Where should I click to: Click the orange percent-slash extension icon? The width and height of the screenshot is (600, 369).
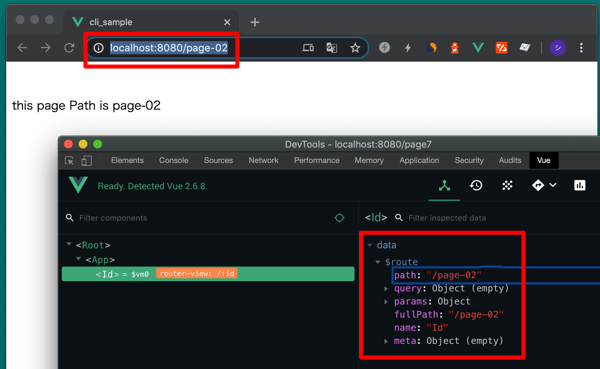pos(501,47)
